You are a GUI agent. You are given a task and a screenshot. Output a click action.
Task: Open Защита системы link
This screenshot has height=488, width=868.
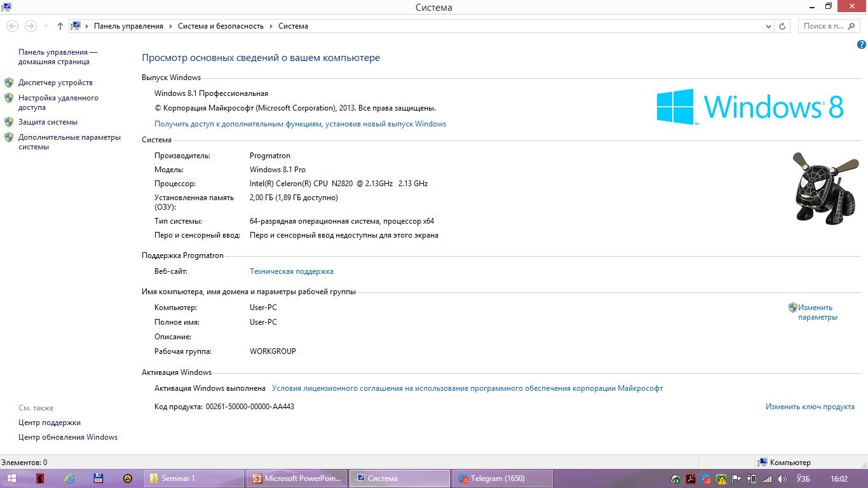click(48, 122)
